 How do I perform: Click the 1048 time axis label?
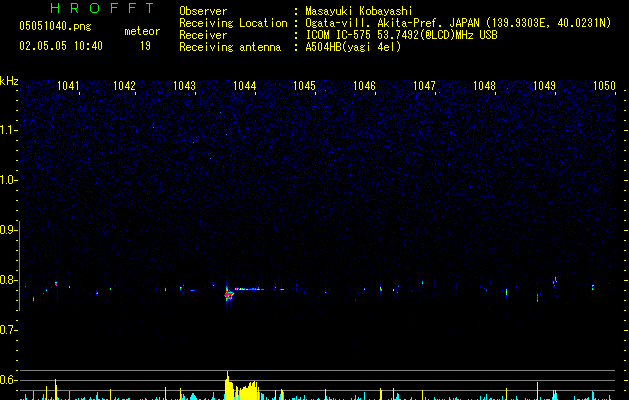(x=484, y=86)
